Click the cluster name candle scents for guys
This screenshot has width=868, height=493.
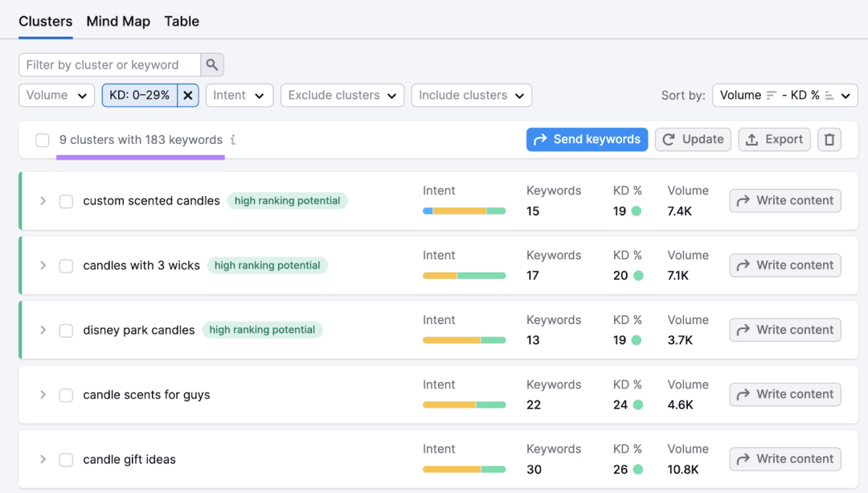point(147,395)
